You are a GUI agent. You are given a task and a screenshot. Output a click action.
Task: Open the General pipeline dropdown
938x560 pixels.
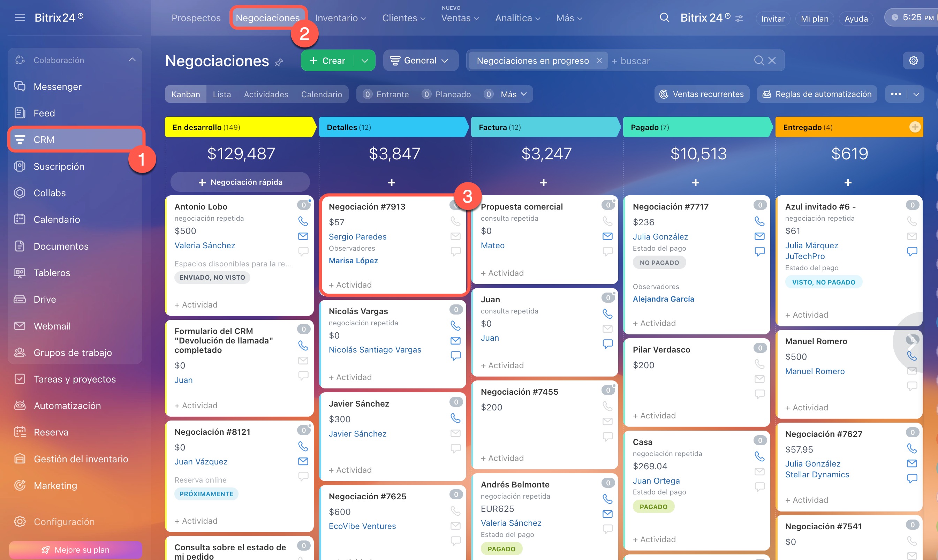tap(420, 60)
